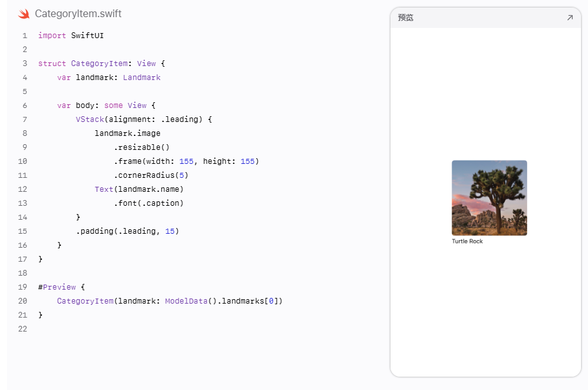Viewport: 588px width, 390px height.
Task: Click line number 22 in gutter
Action: click(22, 329)
